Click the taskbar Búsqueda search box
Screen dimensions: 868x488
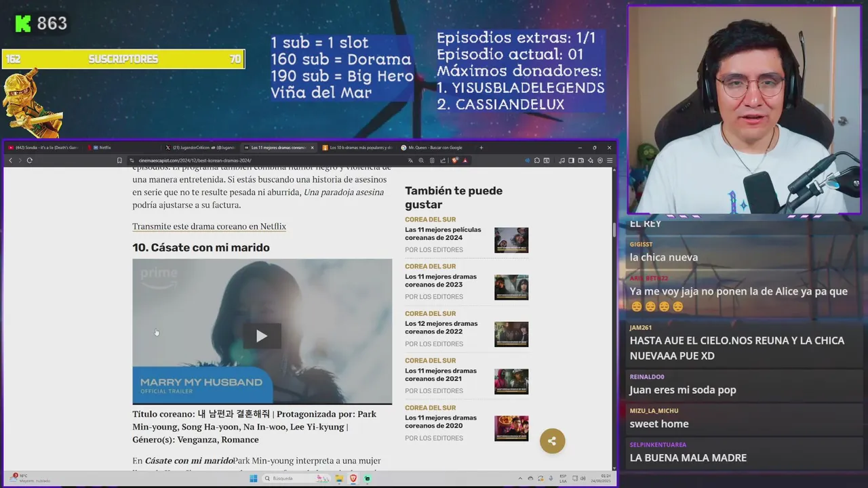click(x=296, y=479)
